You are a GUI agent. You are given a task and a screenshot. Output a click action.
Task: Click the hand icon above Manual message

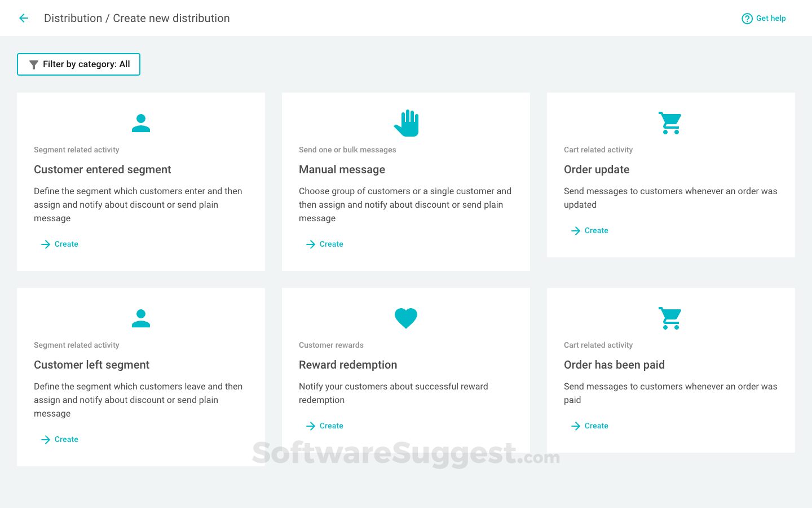coord(406,122)
